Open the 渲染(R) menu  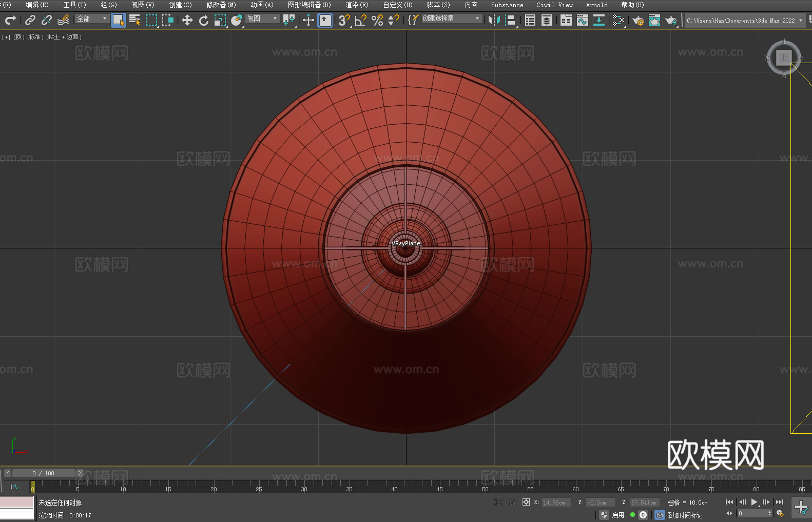point(357,5)
